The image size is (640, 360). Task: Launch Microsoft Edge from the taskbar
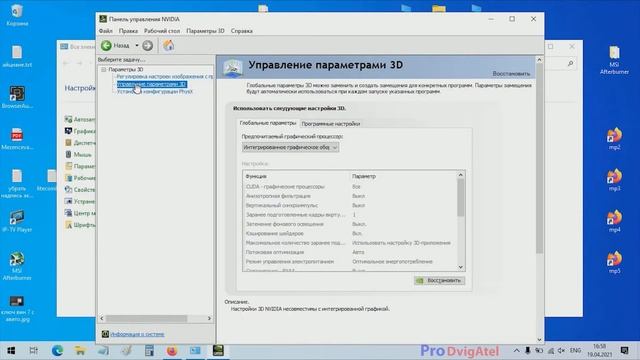pos(57,351)
